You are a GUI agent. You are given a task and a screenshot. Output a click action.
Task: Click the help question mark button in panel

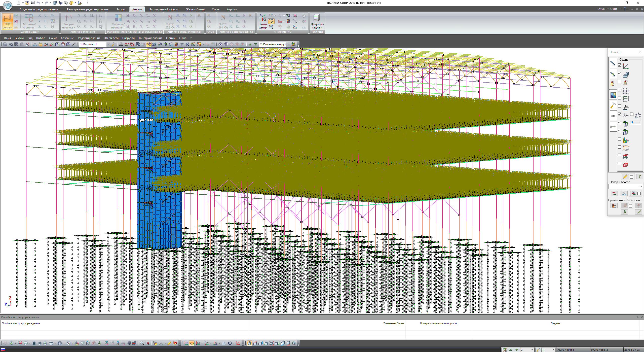point(639,177)
